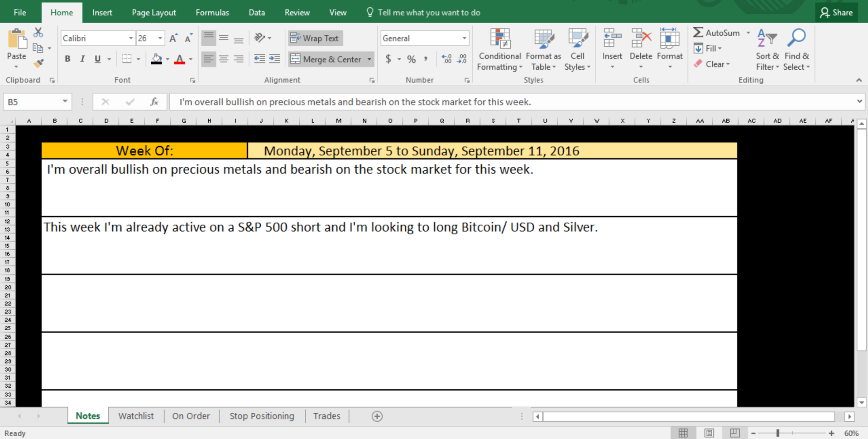Open Format as Table gallery

[x=543, y=50]
